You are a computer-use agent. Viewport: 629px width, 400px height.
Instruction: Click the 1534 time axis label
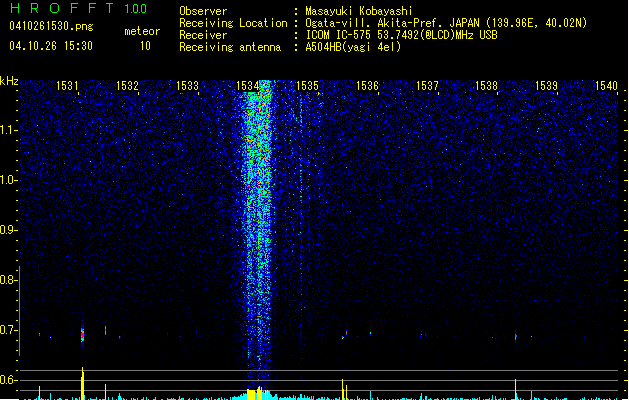pyautogui.click(x=248, y=85)
